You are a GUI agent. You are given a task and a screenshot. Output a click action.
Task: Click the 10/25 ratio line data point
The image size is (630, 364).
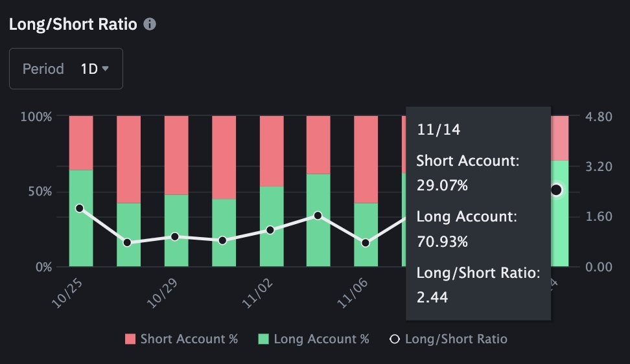(80, 208)
